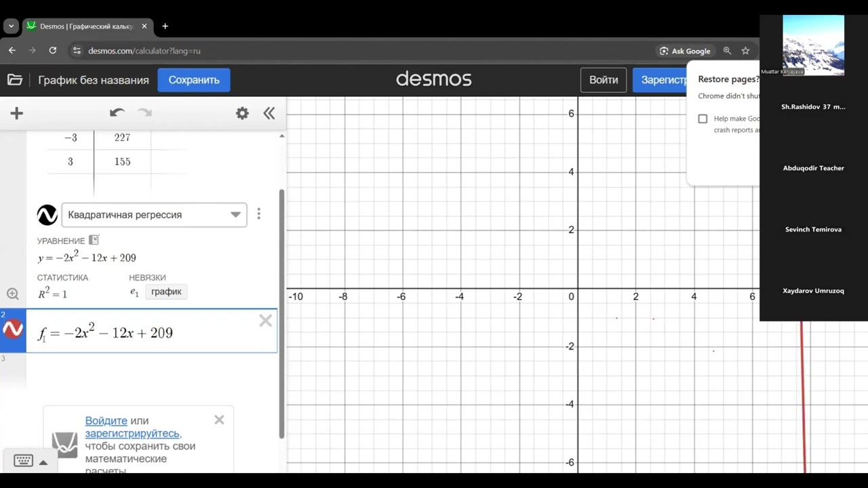Click the Ask Google button

[x=685, y=51]
